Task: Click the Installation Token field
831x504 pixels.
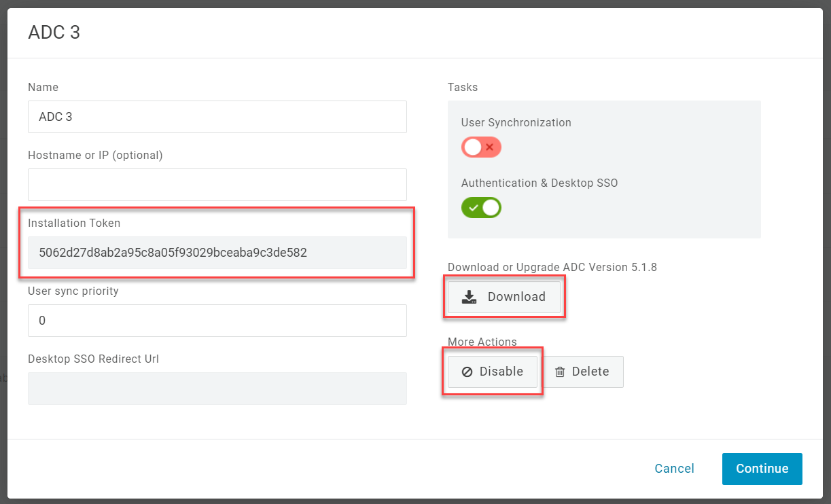Action: [217, 253]
